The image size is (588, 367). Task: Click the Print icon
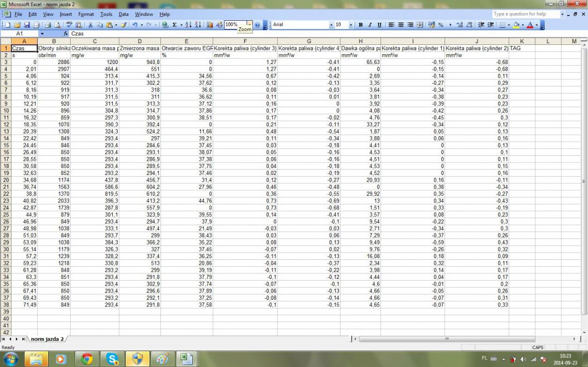pos(48,25)
